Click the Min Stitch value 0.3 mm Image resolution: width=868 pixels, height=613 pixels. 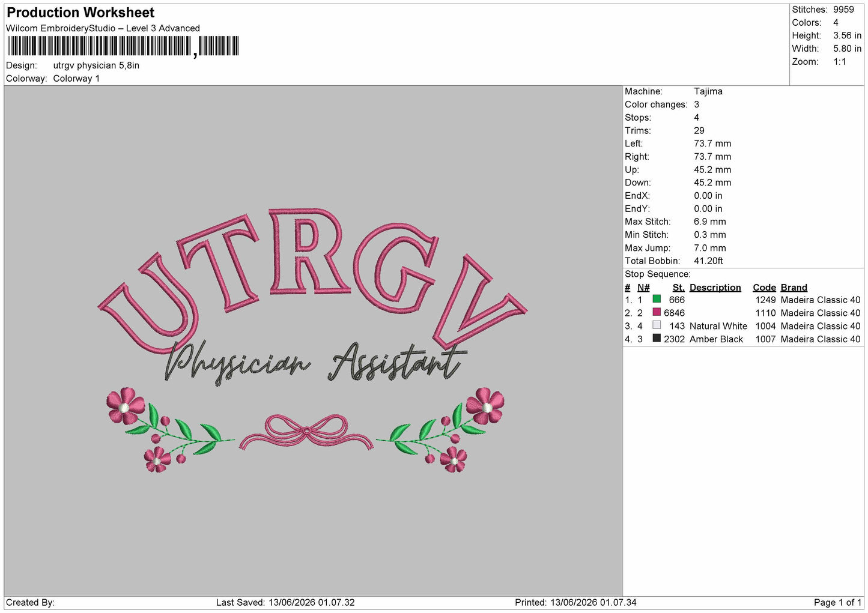pyautogui.click(x=710, y=235)
